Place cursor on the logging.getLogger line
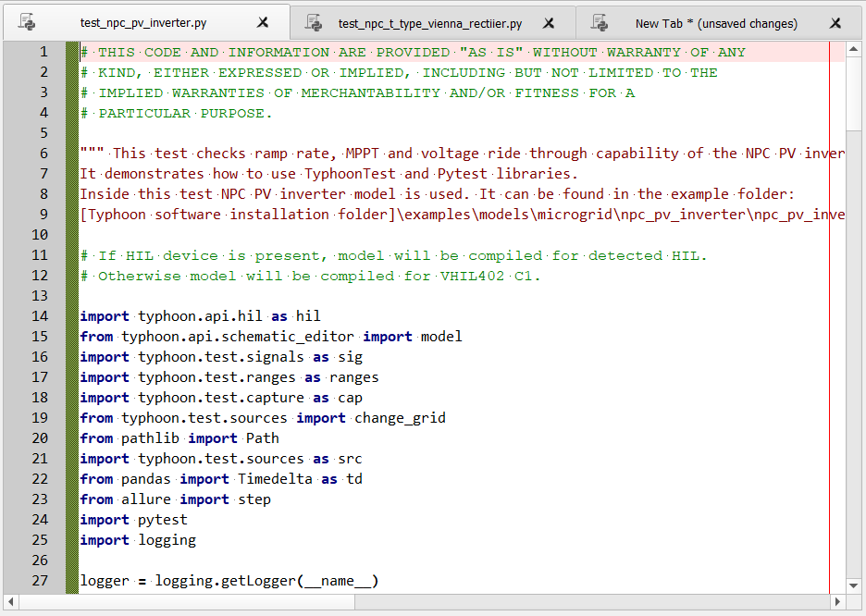866x616 pixels. [x=229, y=581]
